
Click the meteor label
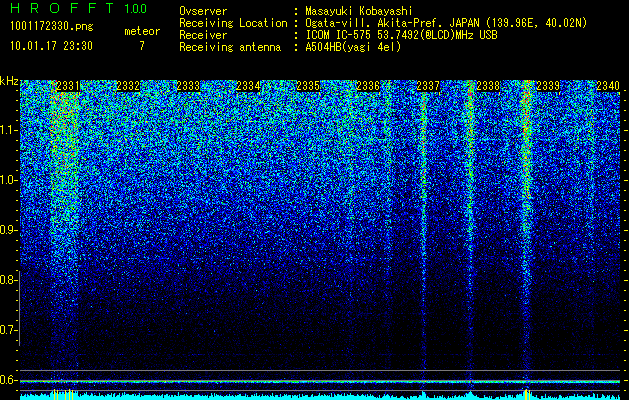(142, 31)
